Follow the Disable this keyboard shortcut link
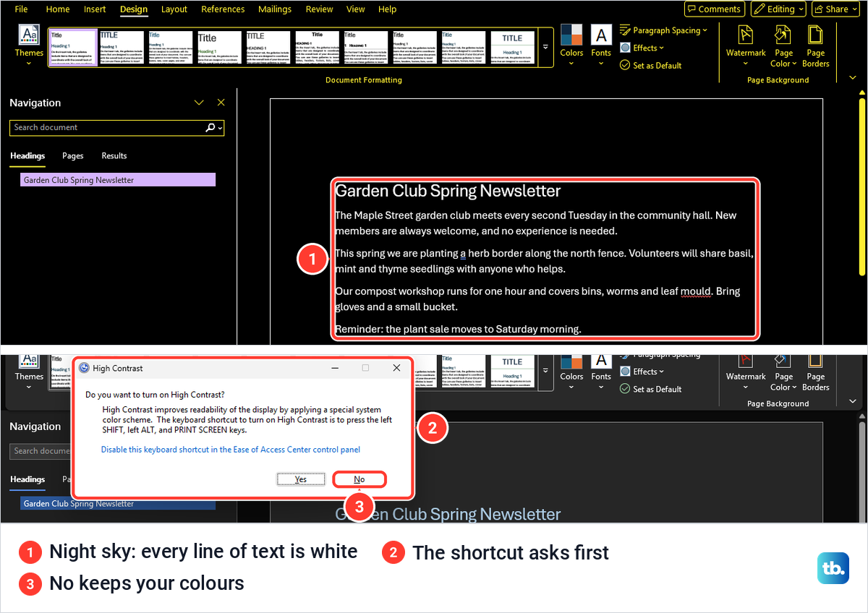The height and width of the screenshot is (613, 868). click(x=231, y=449)
